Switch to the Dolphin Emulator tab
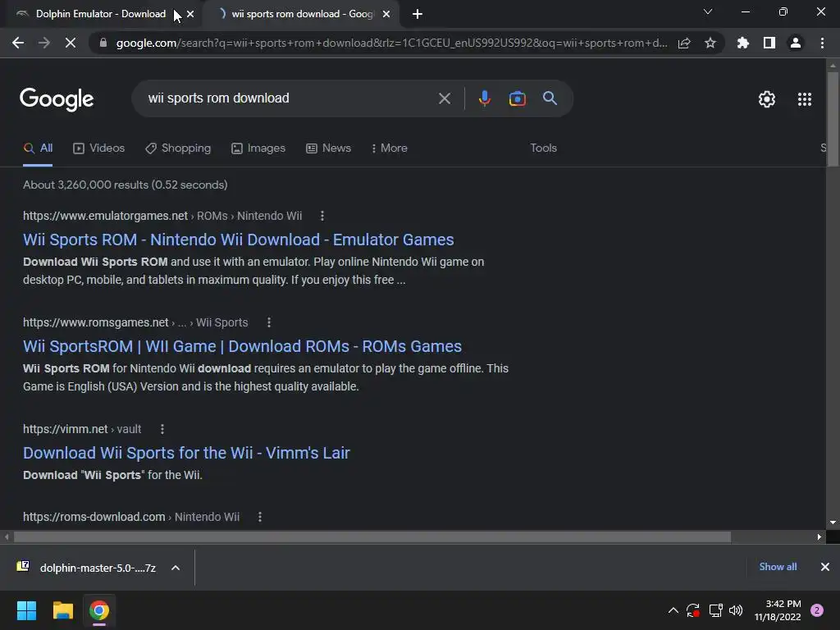This screenshot has width=840, height=630. [x=100, y=14]
